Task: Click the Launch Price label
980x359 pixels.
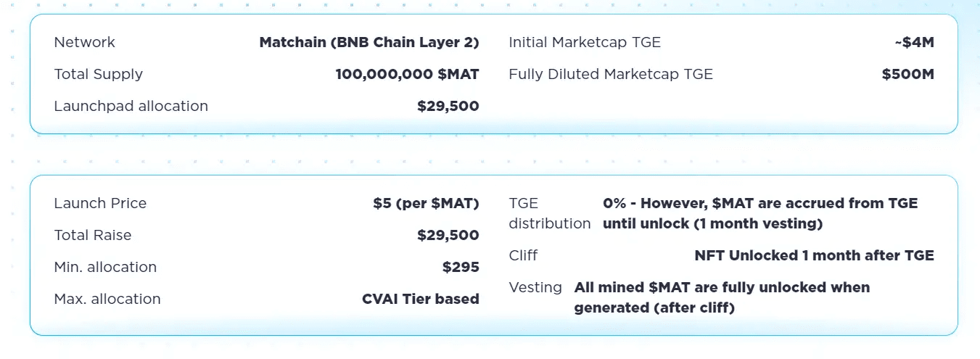Action: tap(100, 203)
